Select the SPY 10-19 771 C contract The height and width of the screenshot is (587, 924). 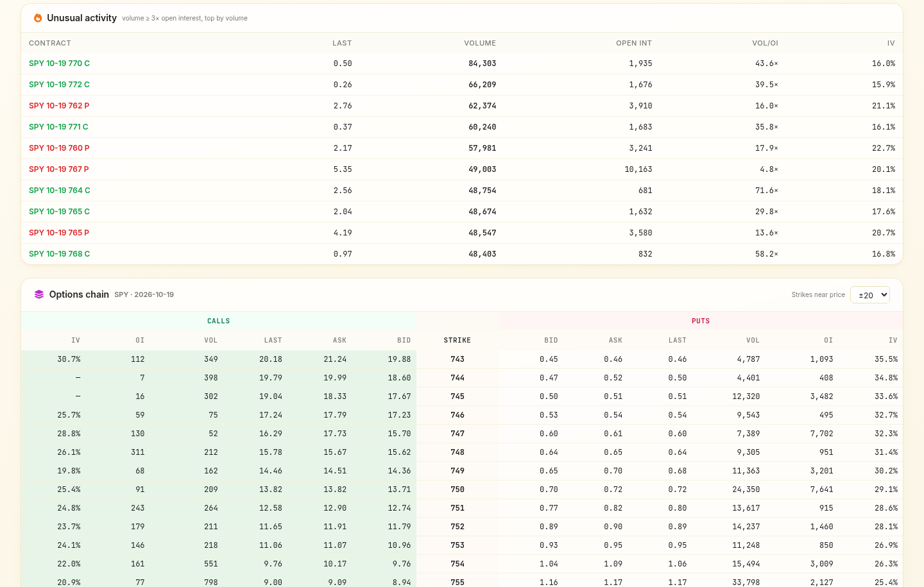(x=58, y=127)
